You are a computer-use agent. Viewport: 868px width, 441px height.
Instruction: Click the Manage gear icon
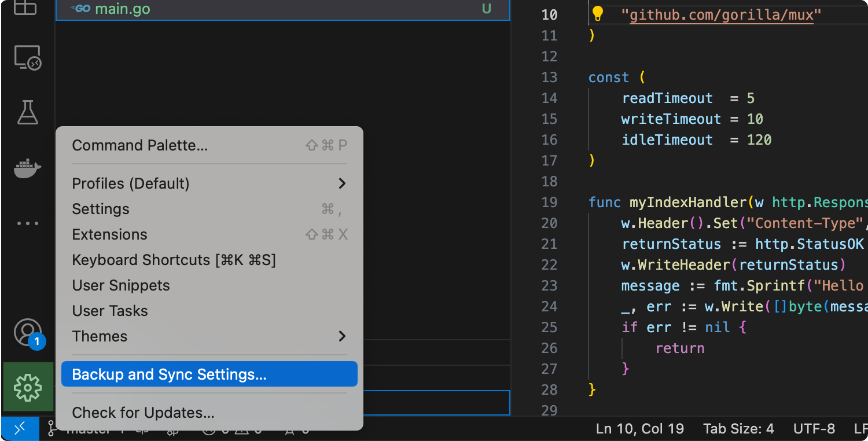tap(28, 387)
